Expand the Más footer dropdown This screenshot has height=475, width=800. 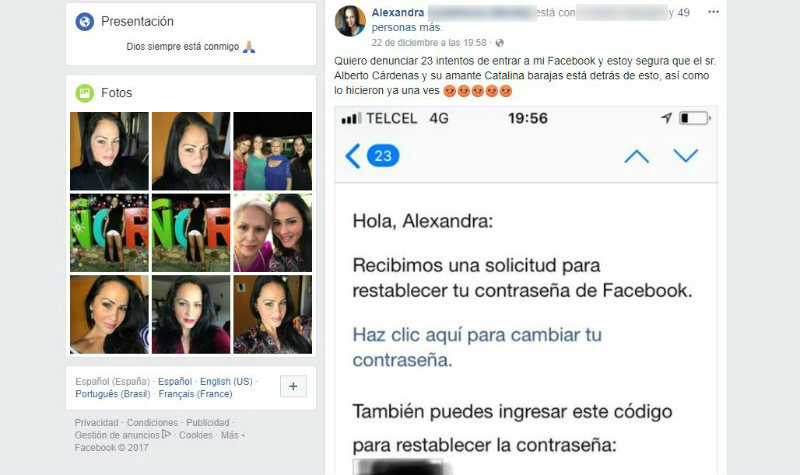click(233, 435)
